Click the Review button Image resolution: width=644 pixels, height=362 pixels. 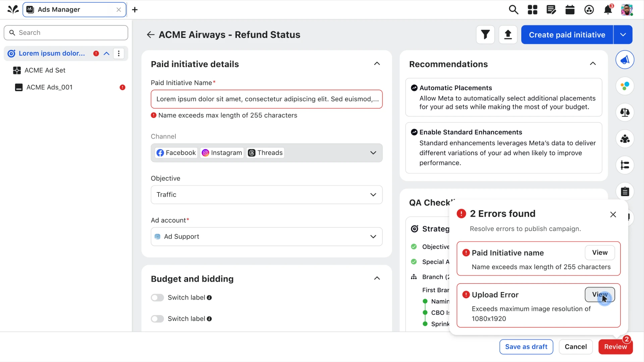coord(615,347)
